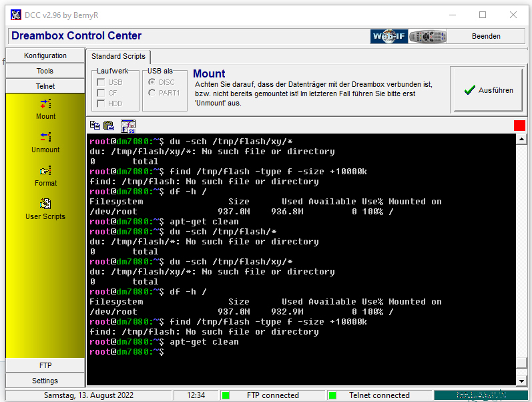Viewport: 532px width, 402px height.
Task: Toggle the CF drive checkbox
Action: tap(101, 93)
